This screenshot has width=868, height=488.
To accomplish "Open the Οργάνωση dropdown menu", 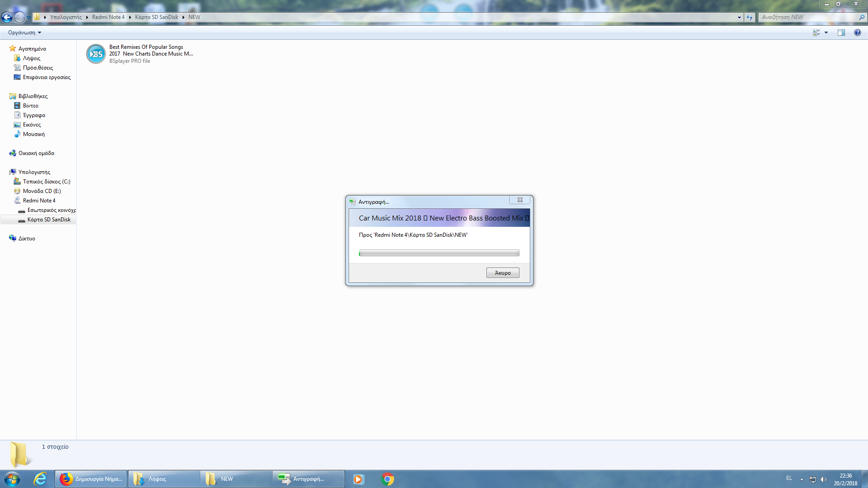I will [x=24, y=33].
